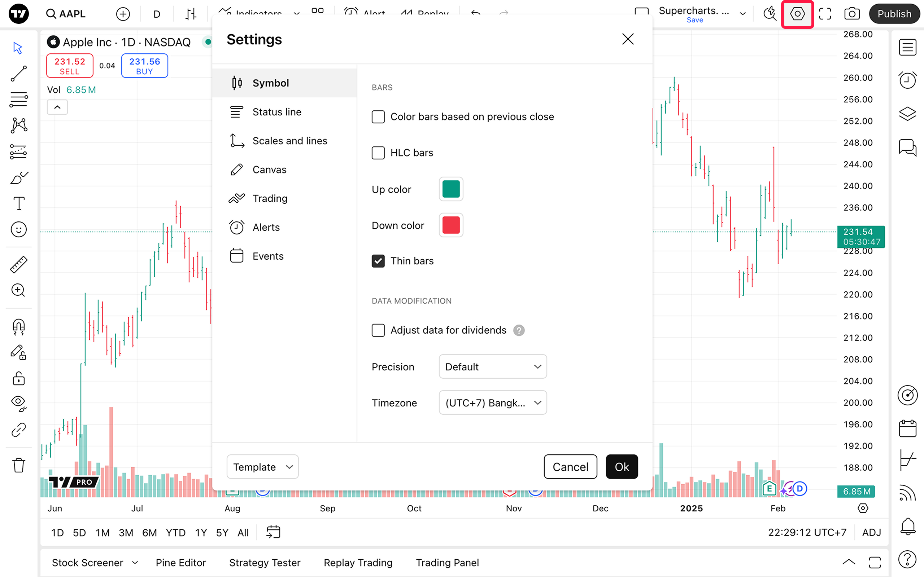The height and width of the screenshot is (577, 924).
Task: Expand the Timezone dropdown
Action: [x=493, y=402]
